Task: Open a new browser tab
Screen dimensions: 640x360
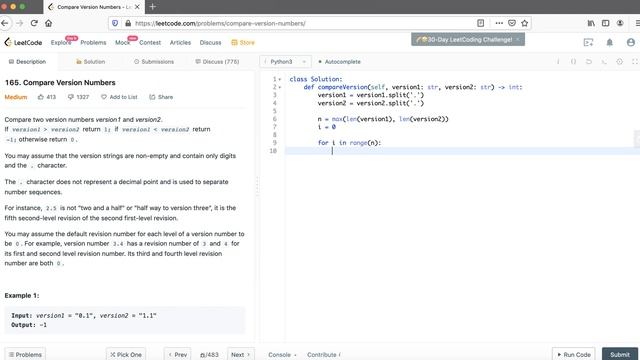Action: [x=153, y=7]
